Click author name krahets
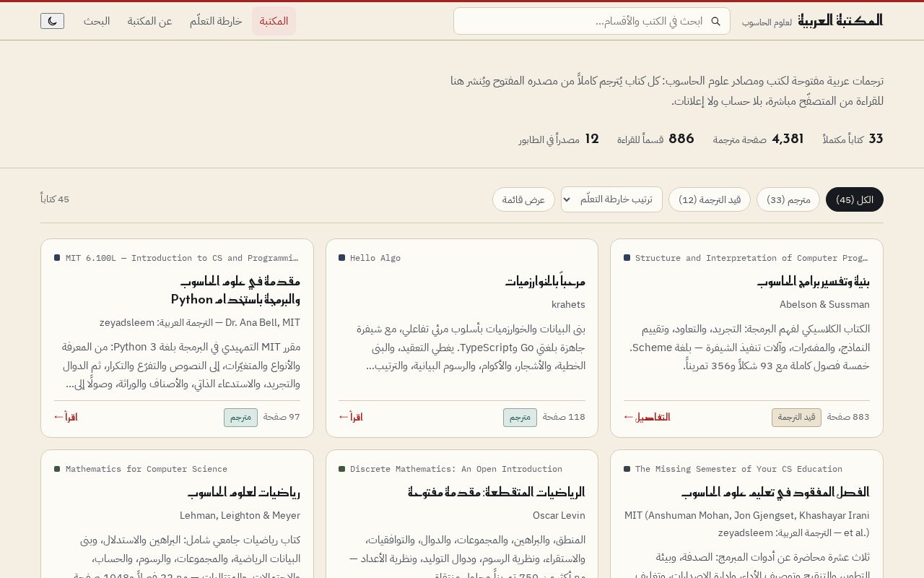The width and height of the screenshot is (924, 578). [568, 304]
